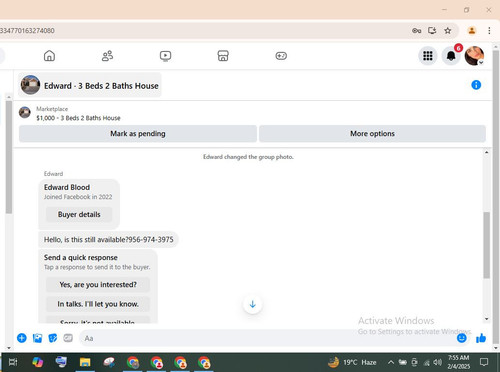The width and height of the screenshot is (500, 372).
Task: Open Edward - 3 Beds 2 Baths House title
Action: click(x=101, y=86)
